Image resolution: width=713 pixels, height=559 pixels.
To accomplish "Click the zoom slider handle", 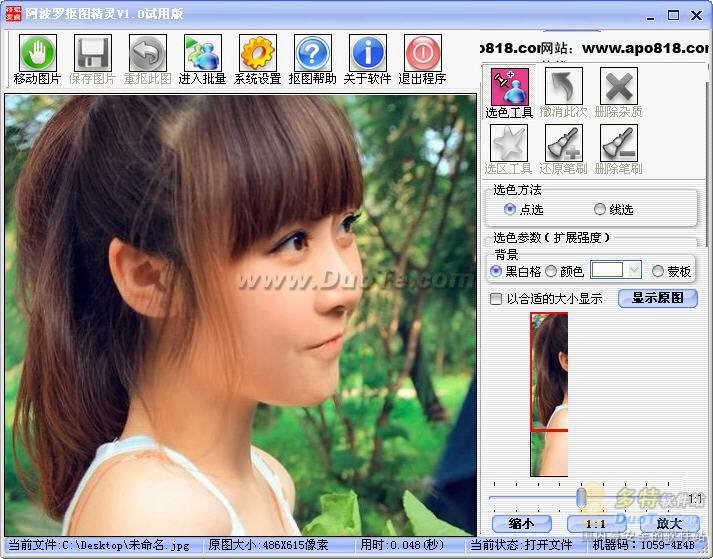I will (582, 498).
